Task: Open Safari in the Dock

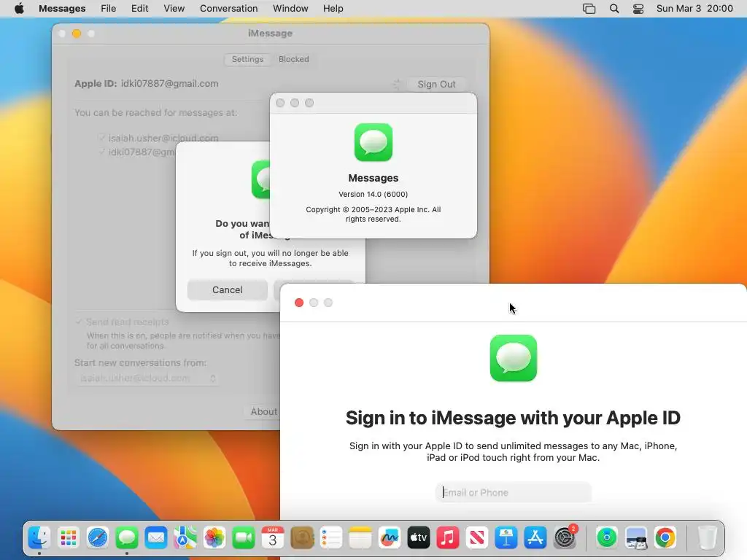Action: pos(98,537)
